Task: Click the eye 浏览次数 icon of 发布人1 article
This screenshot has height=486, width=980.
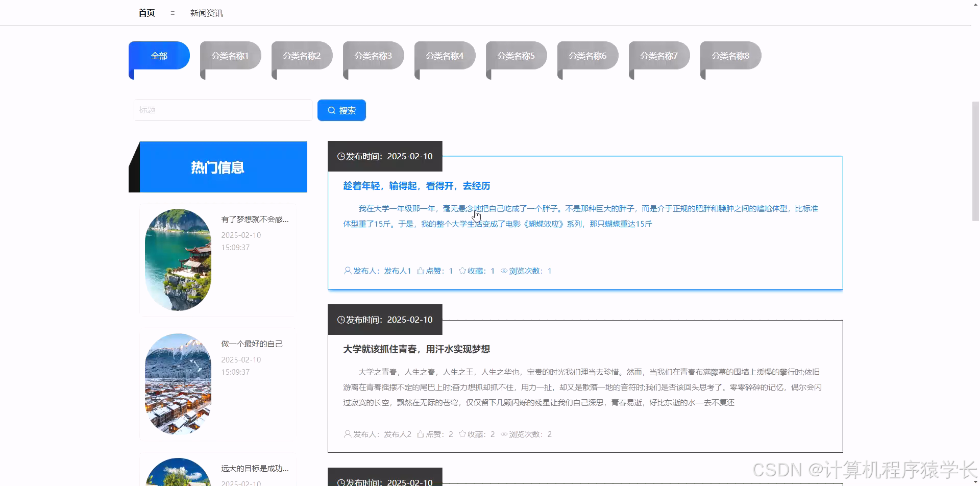Action: click(x=504, y=271)
